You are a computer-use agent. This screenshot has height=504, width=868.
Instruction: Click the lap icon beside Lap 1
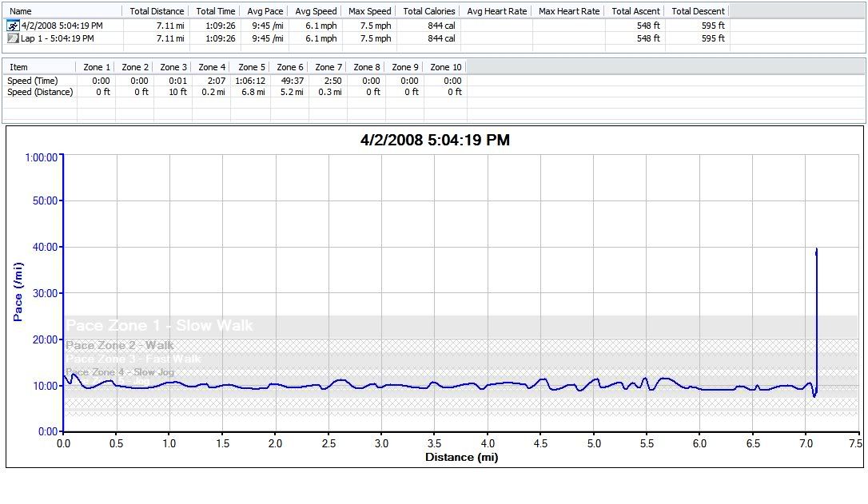tap(13, 38)
